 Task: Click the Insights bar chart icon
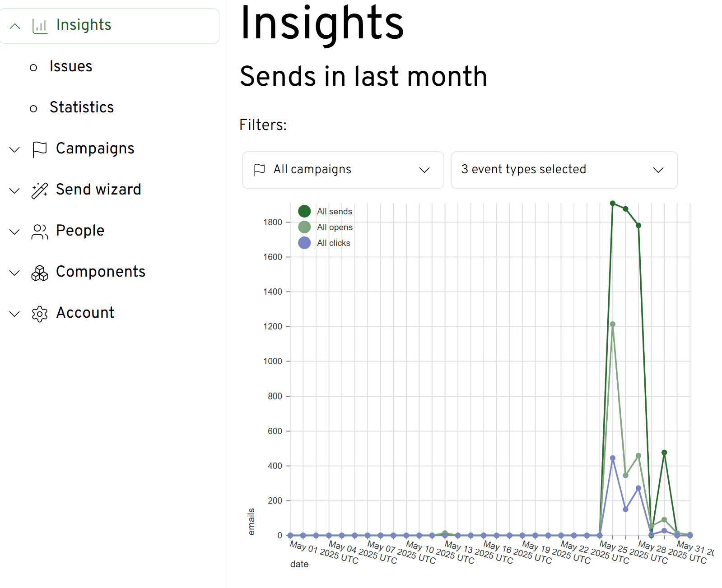[40, 26]
